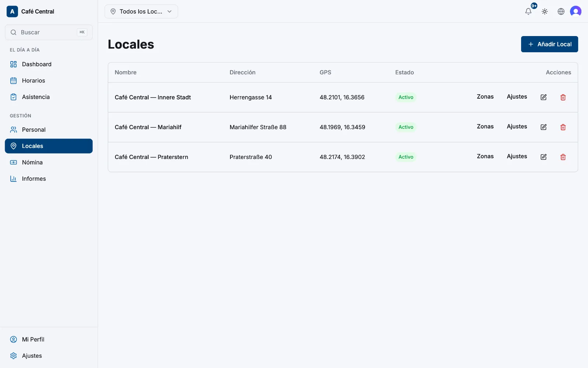Click the Estado column header

405,72
